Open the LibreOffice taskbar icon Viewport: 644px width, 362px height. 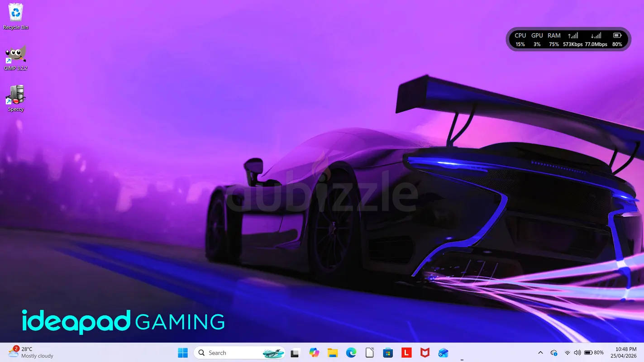(370, 353)
